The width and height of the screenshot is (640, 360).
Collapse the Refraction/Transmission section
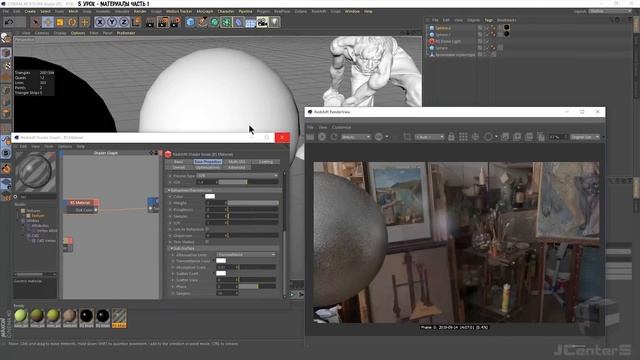[168, 190]
